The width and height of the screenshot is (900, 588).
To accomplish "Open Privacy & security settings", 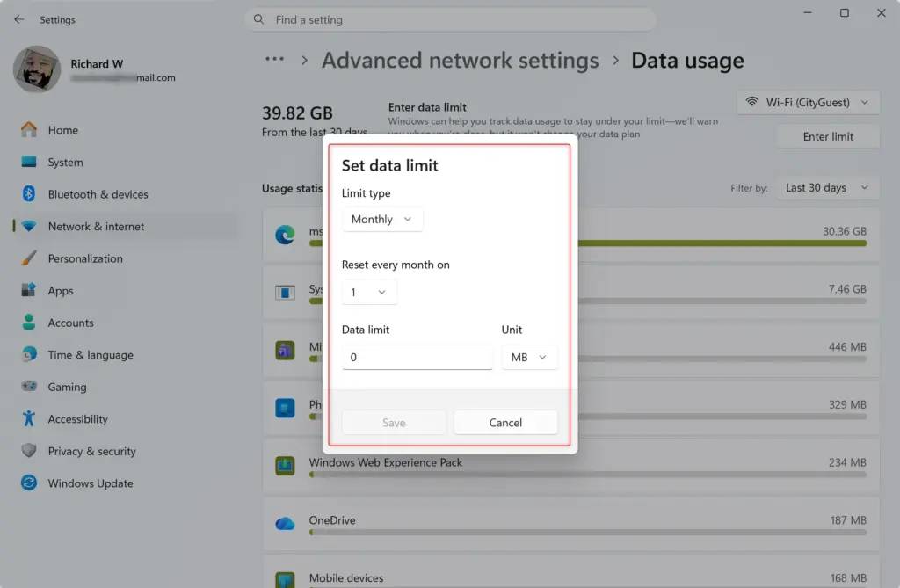I will (x=125, y=452).
